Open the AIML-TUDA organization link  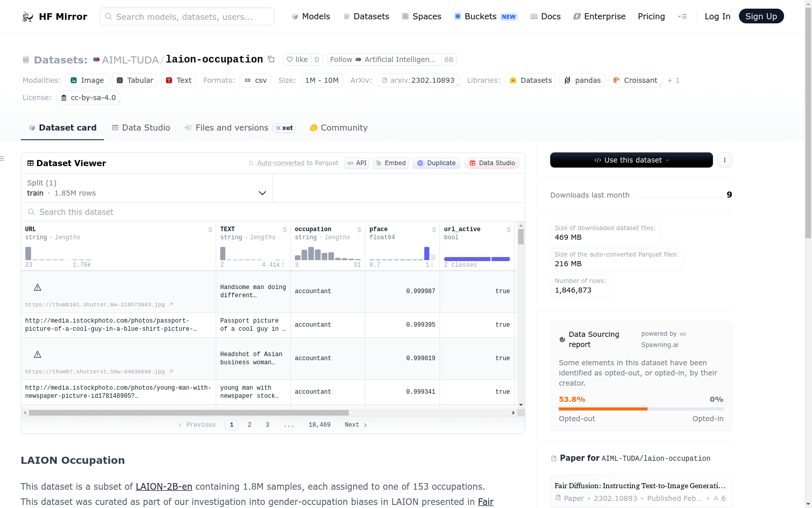130,60
